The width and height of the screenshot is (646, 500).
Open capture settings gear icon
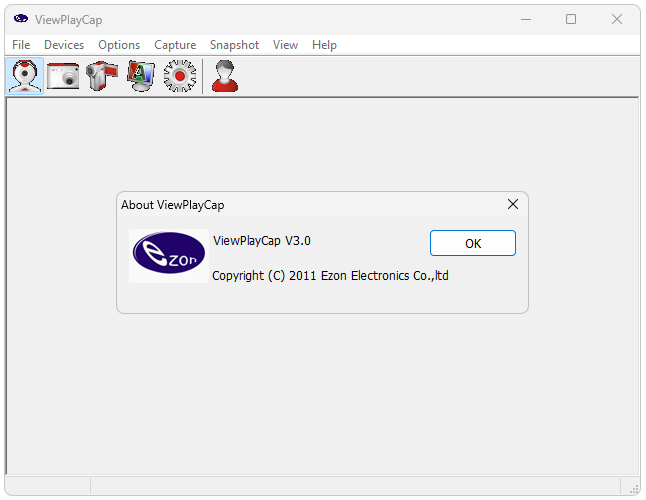click(x=180, y=76)
